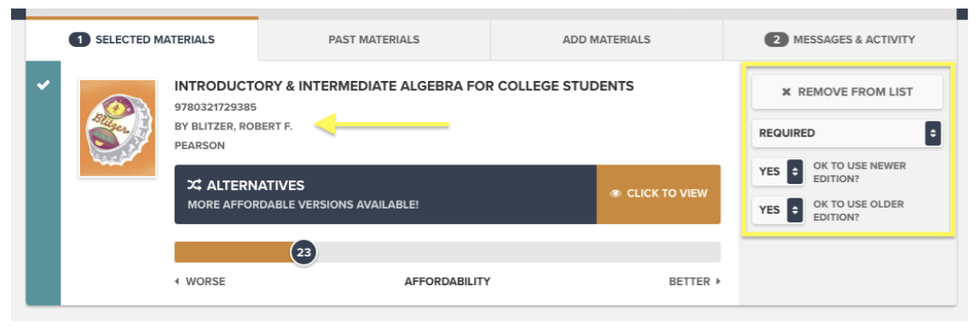Click the right arrow next to Better

pyautogui.click(x=718, y=282)
